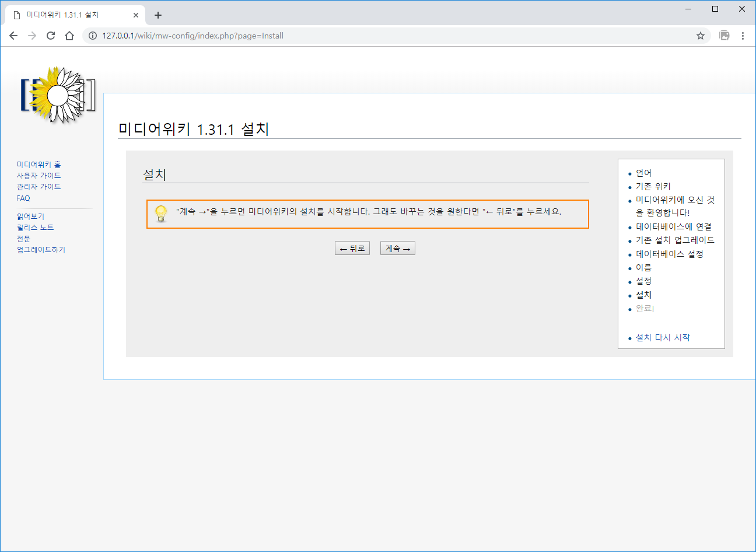Image resolution: width=756 pixels, height=552 pixels.
Task: Click the extension icon beside the bookmark star
Action: (724, 36)
